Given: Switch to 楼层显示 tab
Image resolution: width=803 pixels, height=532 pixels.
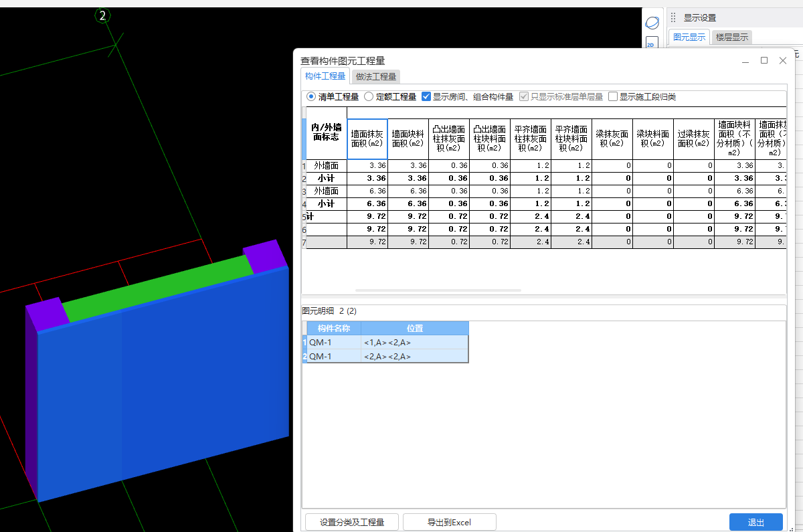Looking at the screenshot, I should [732, 37].
